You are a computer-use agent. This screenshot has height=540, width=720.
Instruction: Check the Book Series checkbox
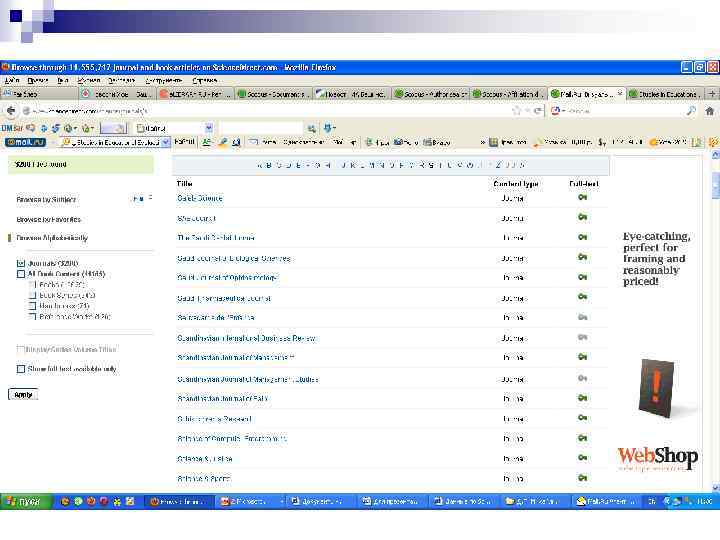[32, 295]
